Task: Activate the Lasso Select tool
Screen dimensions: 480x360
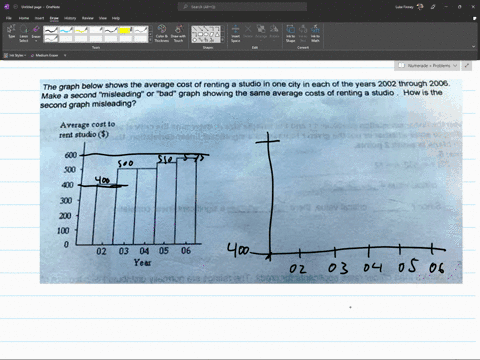Action: pyautogui.click(x=24, y=33)
